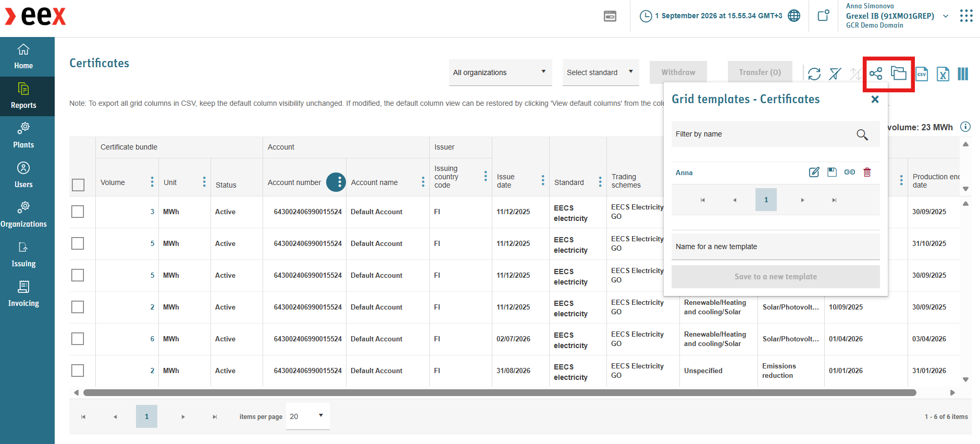Open Users in the sidebar

(x=23, y=176)
